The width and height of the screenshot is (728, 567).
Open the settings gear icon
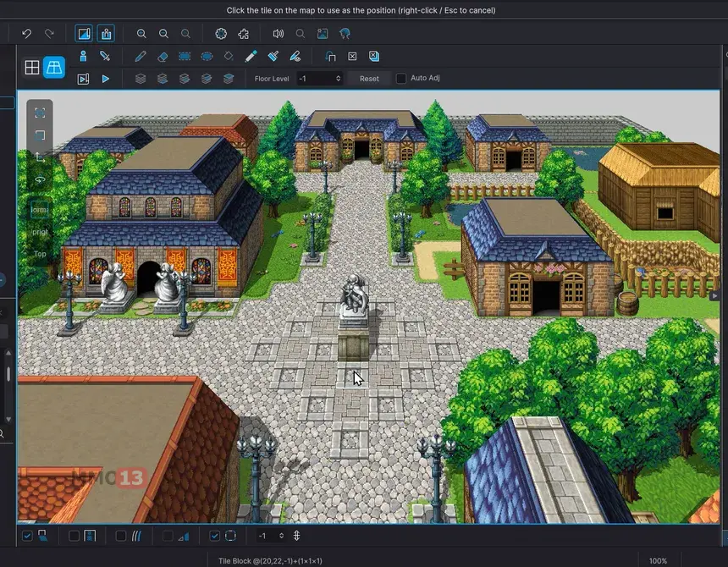(x=221, y=33)
